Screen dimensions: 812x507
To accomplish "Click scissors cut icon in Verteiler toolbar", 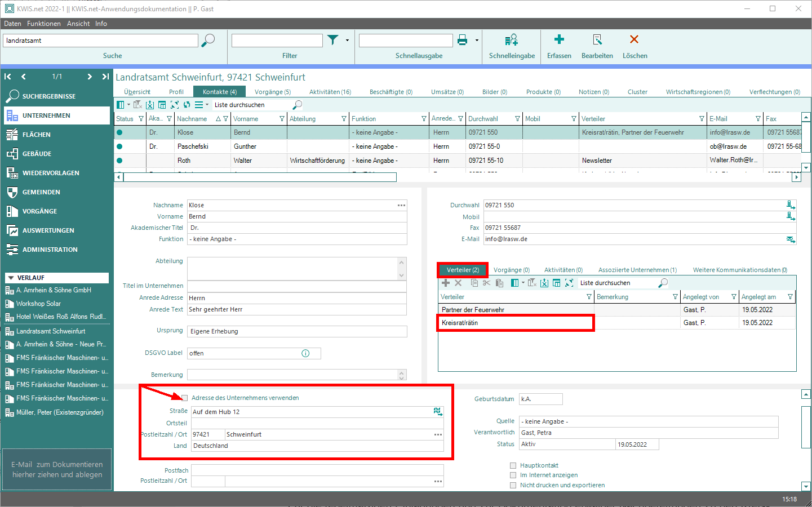I will (486, 283).
